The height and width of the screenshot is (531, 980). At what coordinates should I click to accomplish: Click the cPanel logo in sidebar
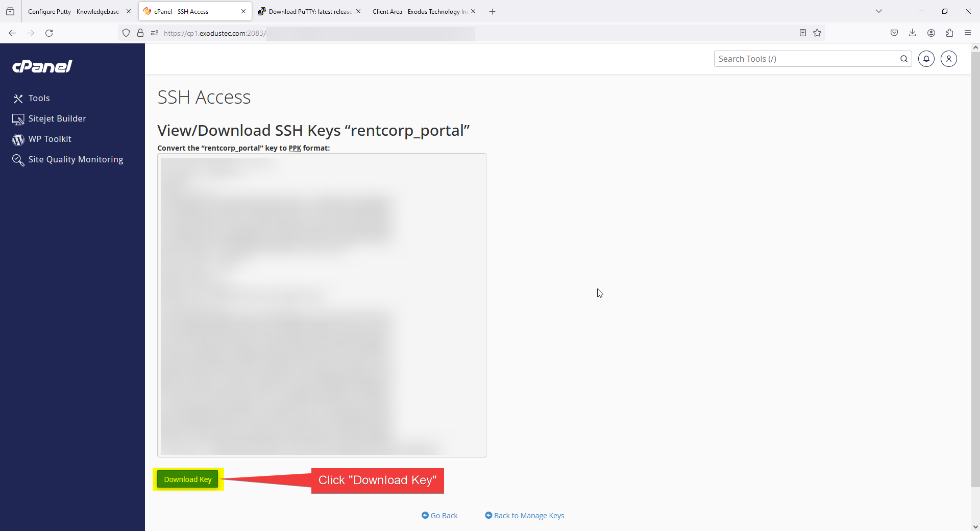pyautogui.click(x=42, y=66)
